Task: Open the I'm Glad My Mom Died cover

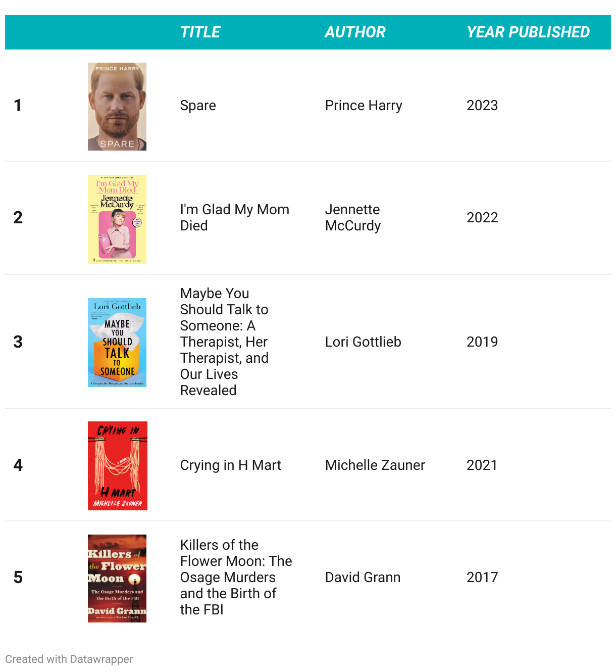Action: pyautogui.click(x=117, y=219)
